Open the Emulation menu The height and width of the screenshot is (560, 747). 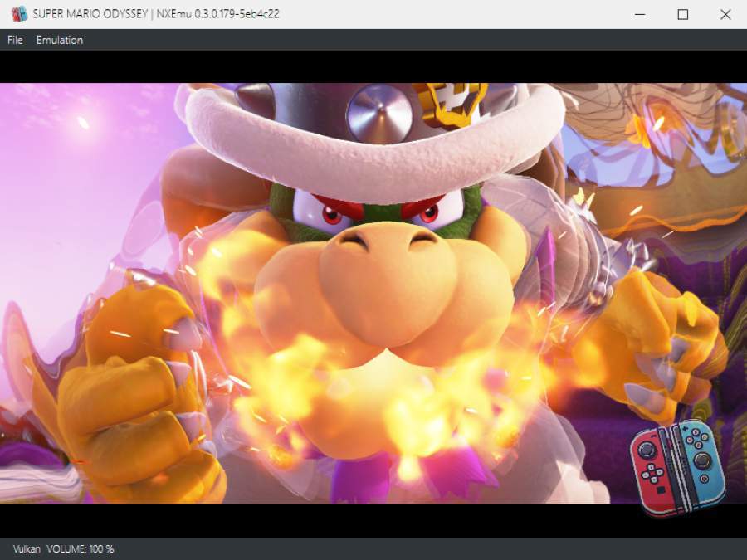(60, 40)
